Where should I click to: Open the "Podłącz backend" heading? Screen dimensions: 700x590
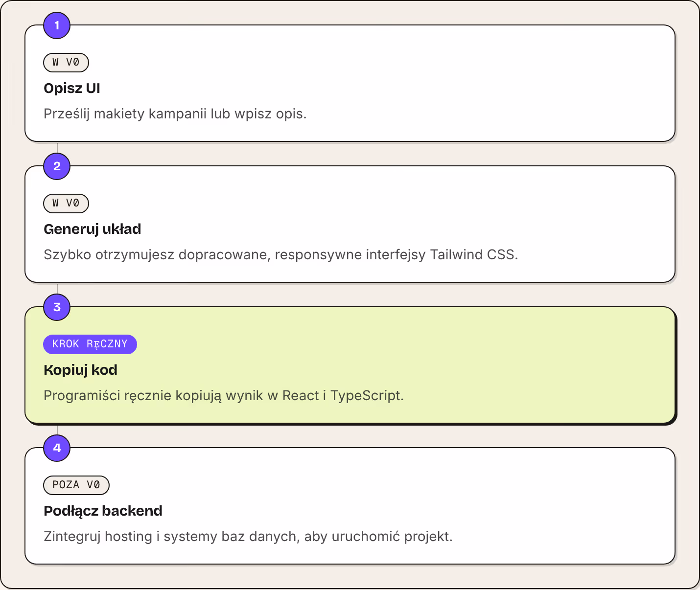pos(103,511)
